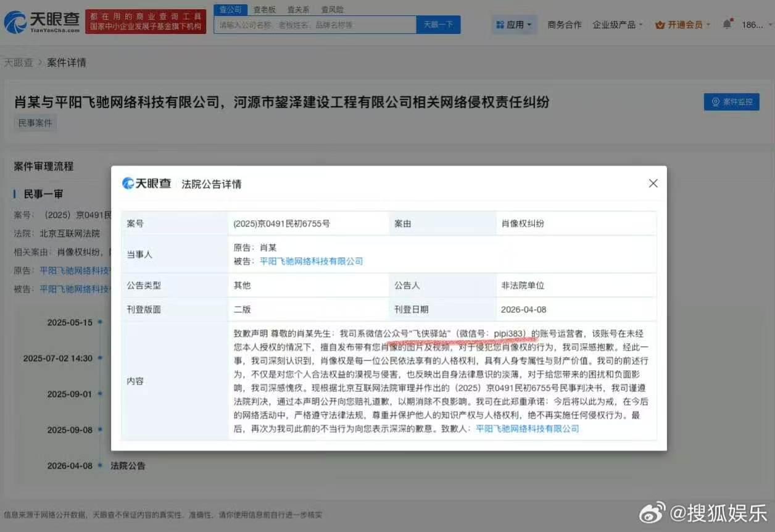Viewport: 775px width, 532px height.
Task: Click the 刊登日期 value 2026-04-08
Action: 523,309
